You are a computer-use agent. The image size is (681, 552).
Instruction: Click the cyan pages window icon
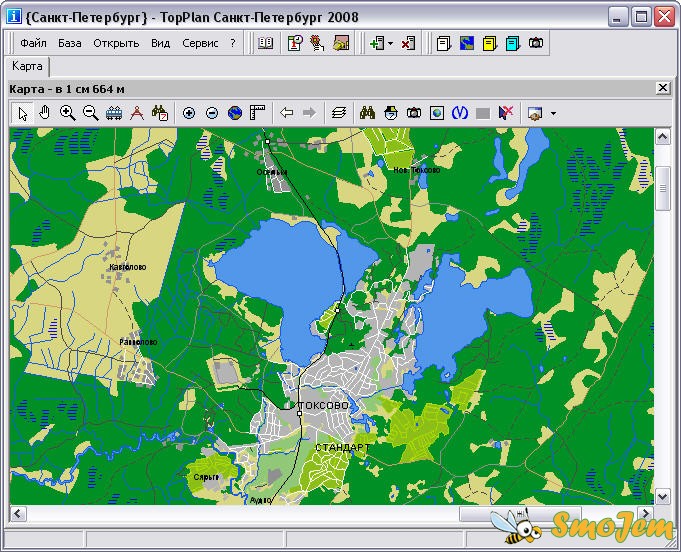pyautogui.click(x=512, y=43)
